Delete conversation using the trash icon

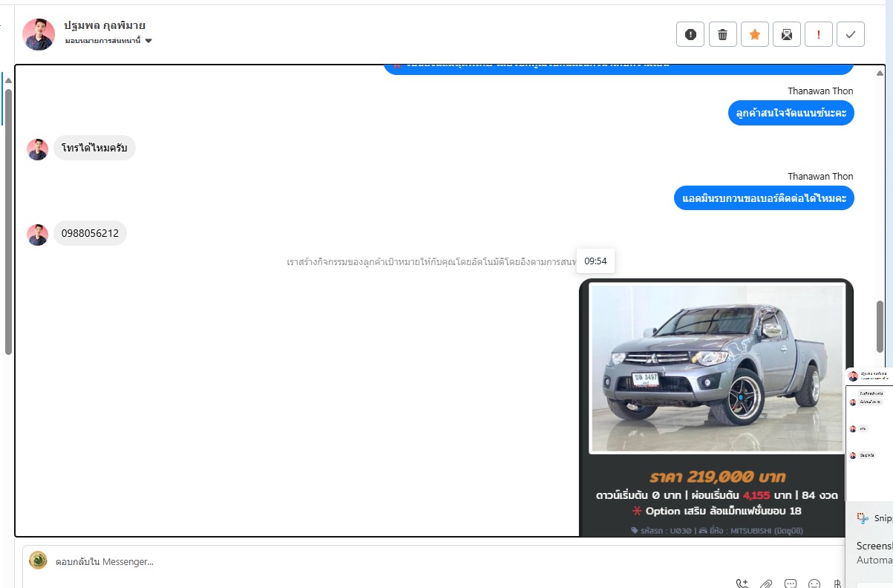tap(722, 34)
